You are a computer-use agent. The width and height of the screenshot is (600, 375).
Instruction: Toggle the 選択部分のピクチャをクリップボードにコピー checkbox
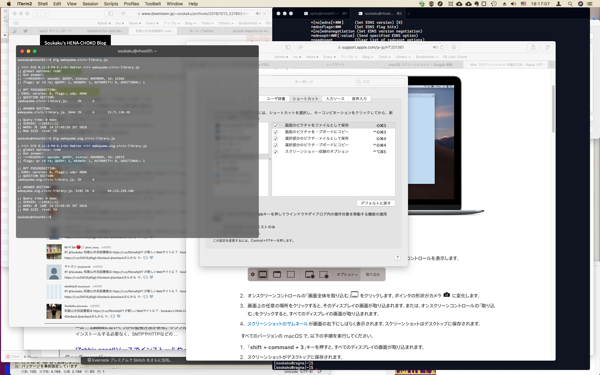click(x=276, y=145)
